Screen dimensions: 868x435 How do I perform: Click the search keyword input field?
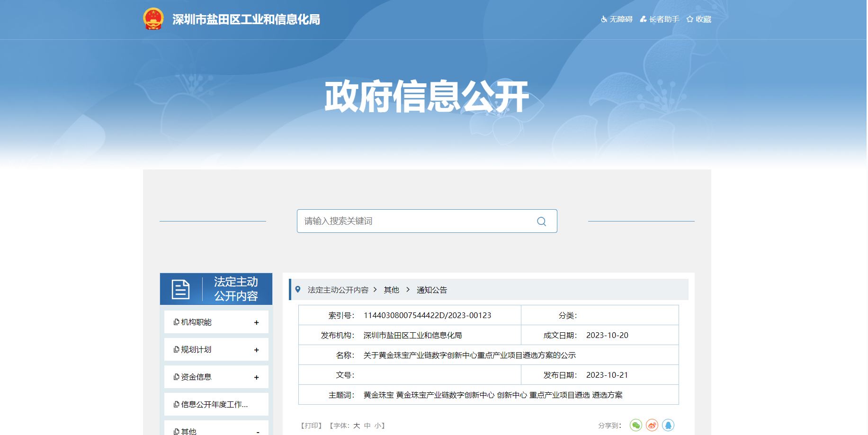[417, 221]
